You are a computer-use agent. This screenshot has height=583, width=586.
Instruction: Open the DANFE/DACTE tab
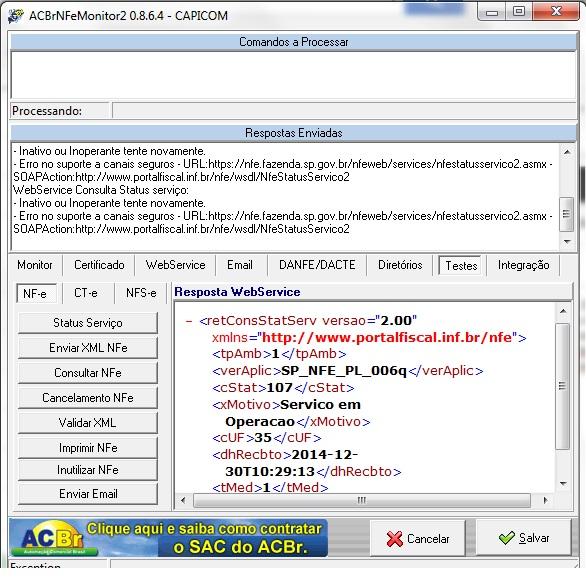point(317,265)
